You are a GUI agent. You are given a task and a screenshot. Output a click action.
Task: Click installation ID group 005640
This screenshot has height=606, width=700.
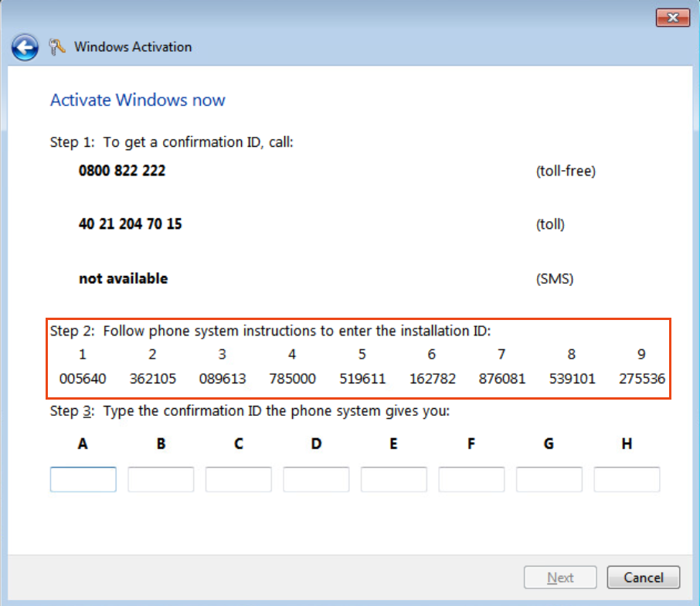[83, 379]
